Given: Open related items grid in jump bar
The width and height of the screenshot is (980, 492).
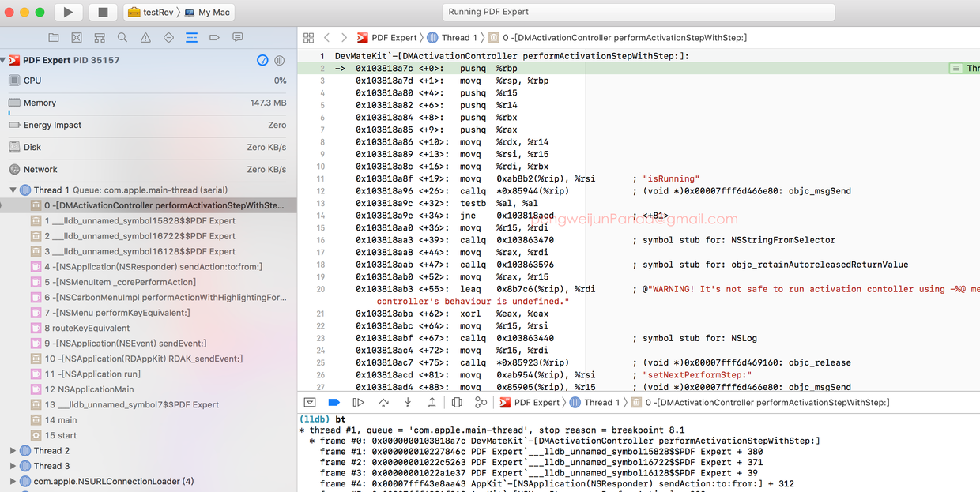Looking at the screenshot, I should coord(309,37).
